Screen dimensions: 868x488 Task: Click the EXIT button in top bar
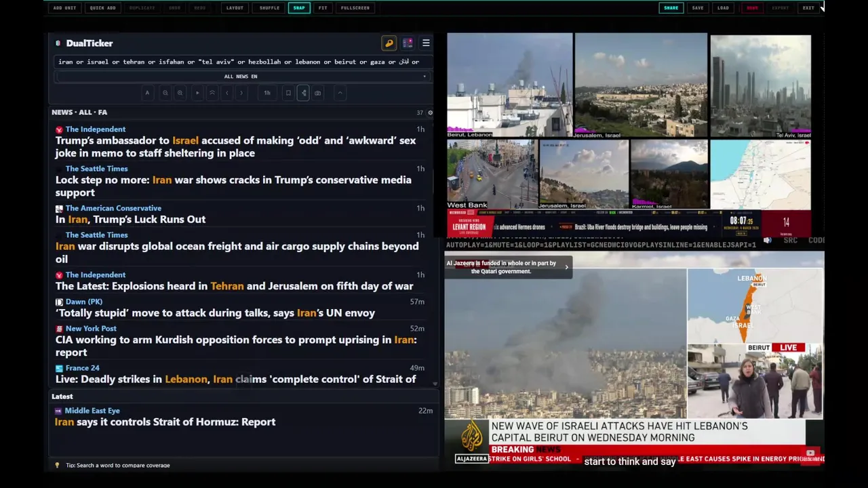click(808, 8)
